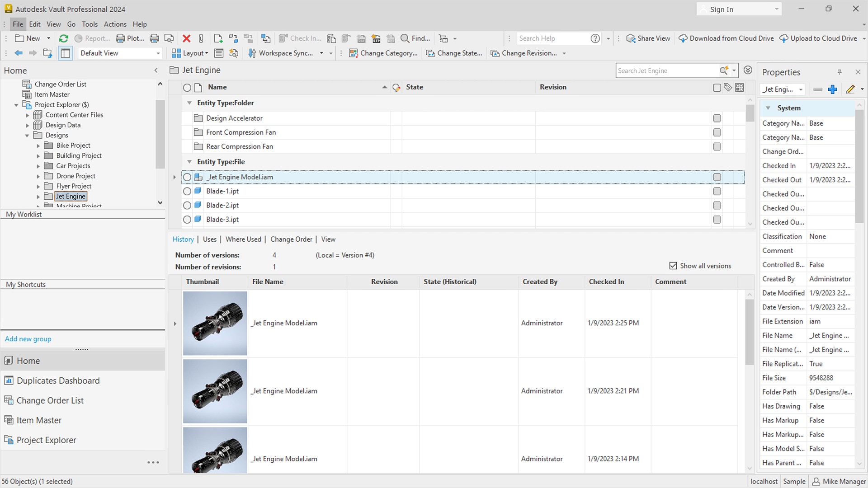Select radio button for Jet Engine Model.iam
The width and height of the screenshot is (868, 488).
(187, 176)
